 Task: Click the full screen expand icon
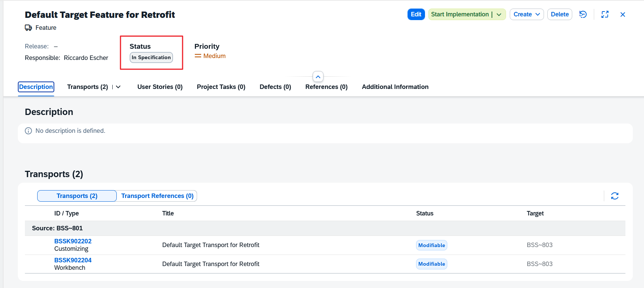(x=605, y=15)
